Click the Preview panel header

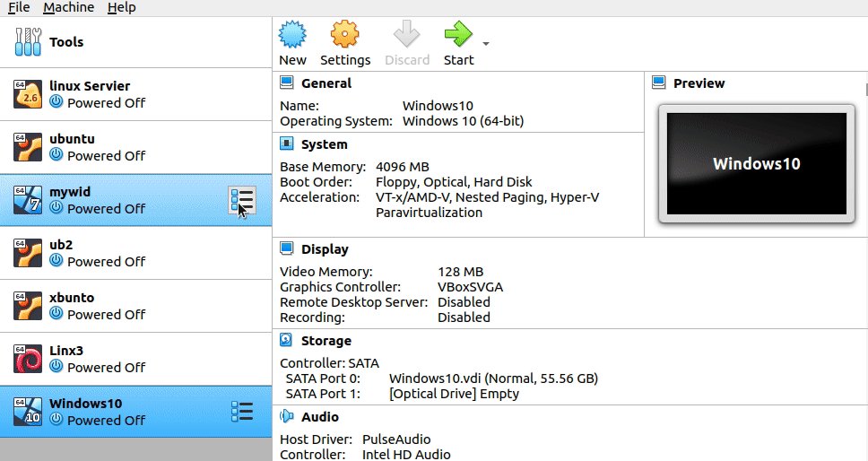699,83
